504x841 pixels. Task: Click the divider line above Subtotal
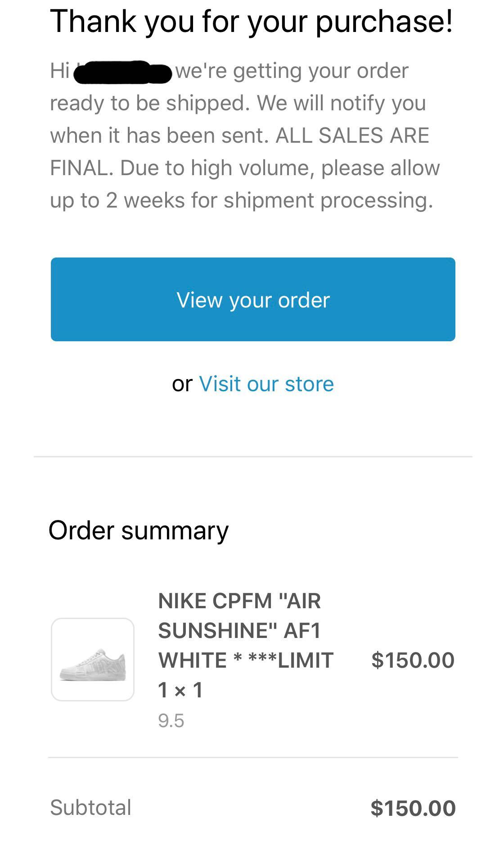click(x=253, y=757)
